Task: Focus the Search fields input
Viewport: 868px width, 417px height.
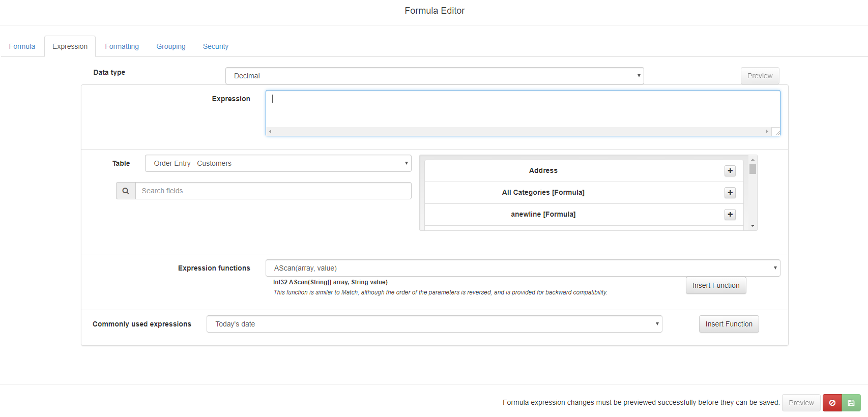Action: tap(273, 191)
